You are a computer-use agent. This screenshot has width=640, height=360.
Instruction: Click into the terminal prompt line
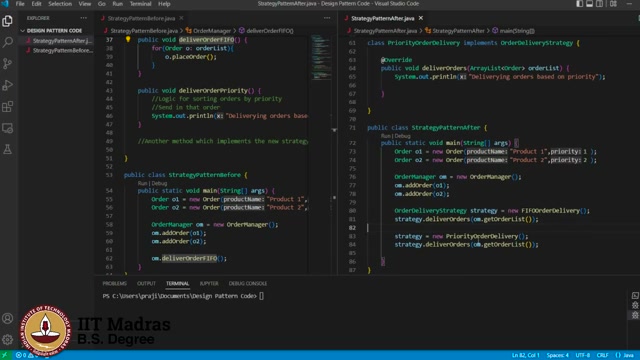183,296
